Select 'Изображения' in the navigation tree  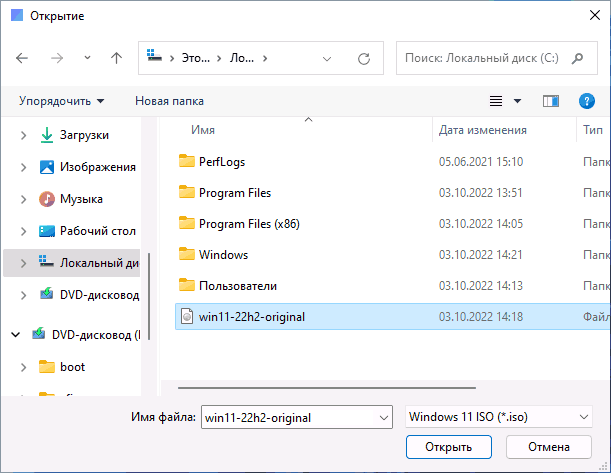(98, 167)
